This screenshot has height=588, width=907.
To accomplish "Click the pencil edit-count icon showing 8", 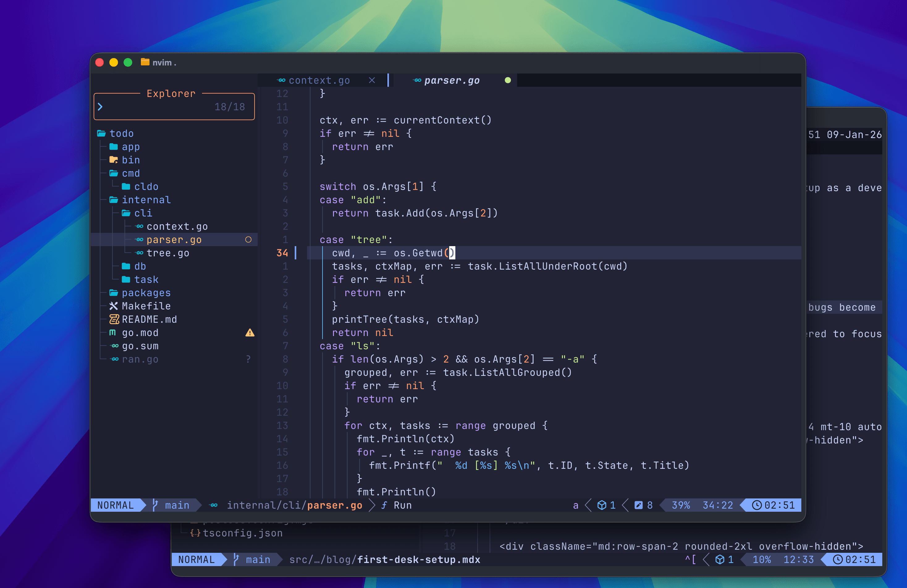I will coord(639,505).
